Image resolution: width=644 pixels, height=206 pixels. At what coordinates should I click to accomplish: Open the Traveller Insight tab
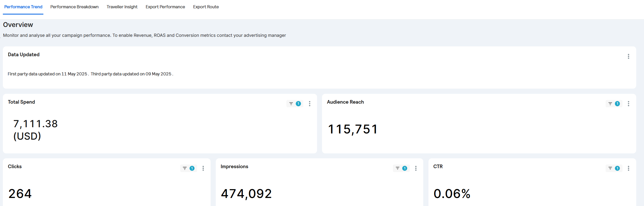pyautogui.click(x=122, y=7)
